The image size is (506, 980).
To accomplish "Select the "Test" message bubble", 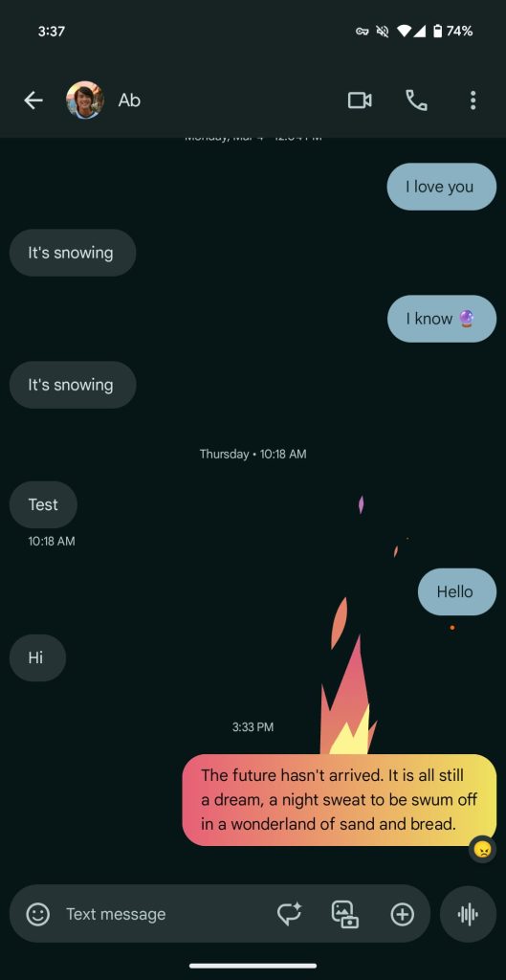I will tap(43, 504).
